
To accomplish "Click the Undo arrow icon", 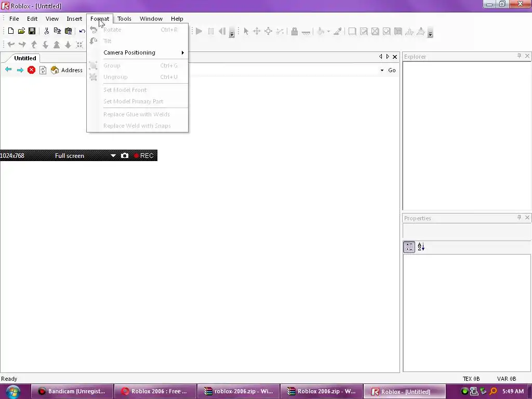I will (x=82, y=31).
